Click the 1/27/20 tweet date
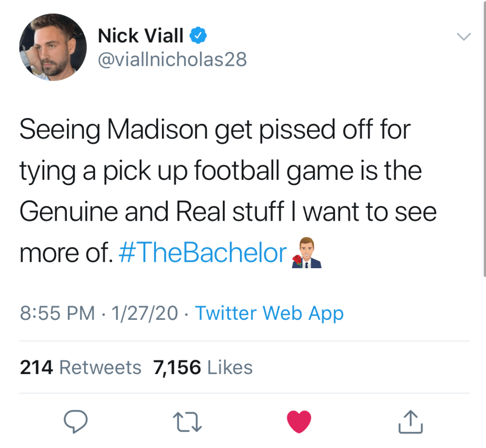486x448 pixels. tap(144, 313)
